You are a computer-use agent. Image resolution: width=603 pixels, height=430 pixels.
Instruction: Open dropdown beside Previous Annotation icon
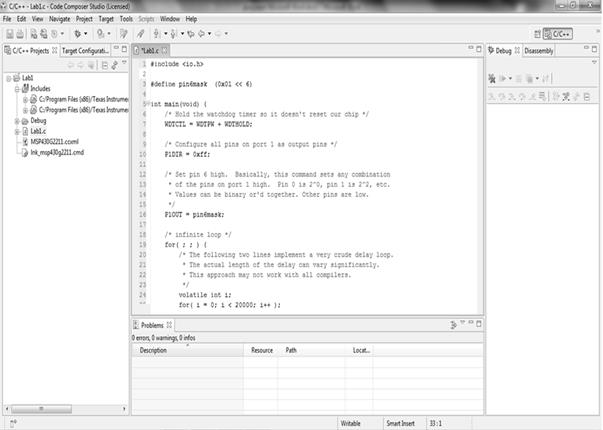tap(182, 34)
